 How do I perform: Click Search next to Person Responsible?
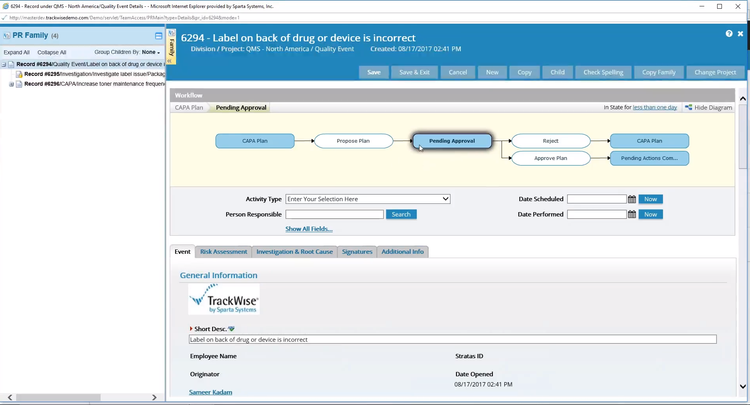401,214
